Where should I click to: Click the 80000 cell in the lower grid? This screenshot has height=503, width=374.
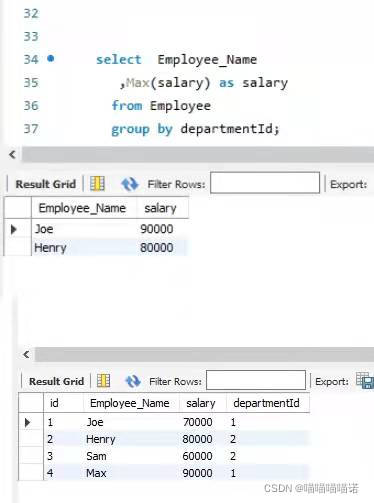[203, 439]
